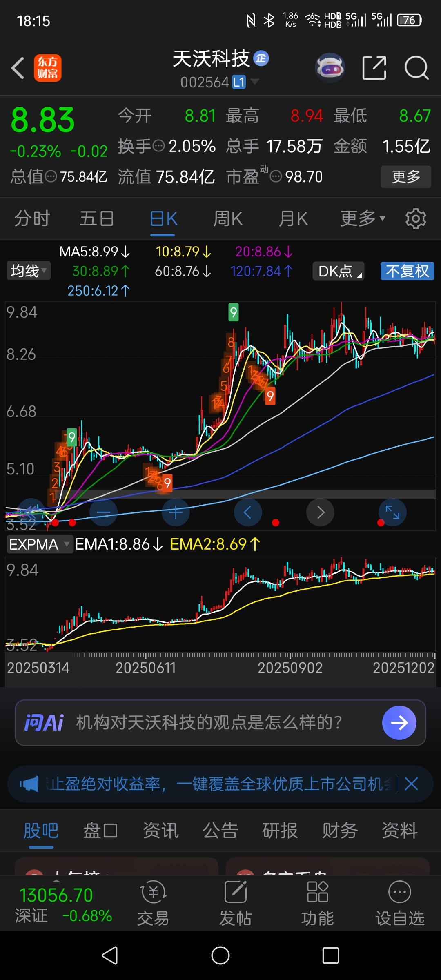Open 发帖 post icon
Viewport: 441px width, 980px height.
(x=236, y=903)
